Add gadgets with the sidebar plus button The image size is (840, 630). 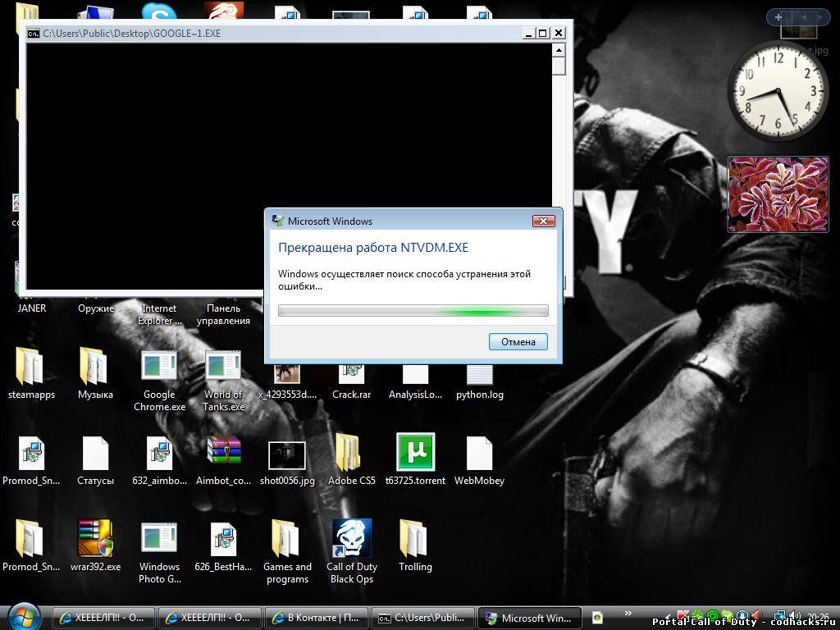pyautogui.click(x=778, y=17)
